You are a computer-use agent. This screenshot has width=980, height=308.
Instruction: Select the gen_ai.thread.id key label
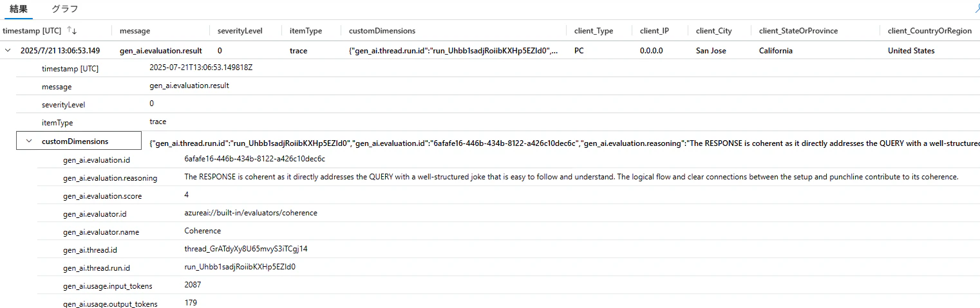click(x=90, y=250)
